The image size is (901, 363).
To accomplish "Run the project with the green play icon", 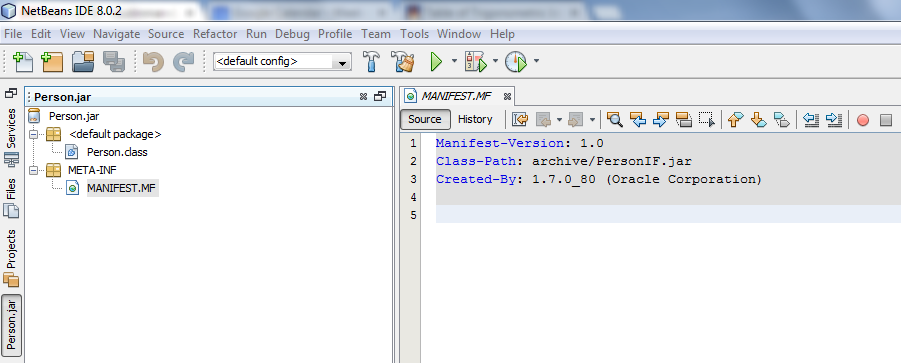I will point(437,61).
